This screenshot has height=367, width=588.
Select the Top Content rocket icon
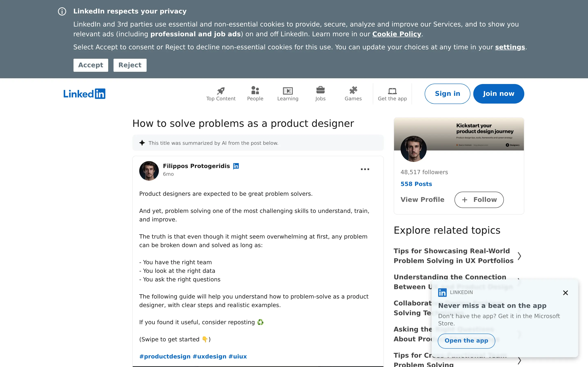coord(221,91)
